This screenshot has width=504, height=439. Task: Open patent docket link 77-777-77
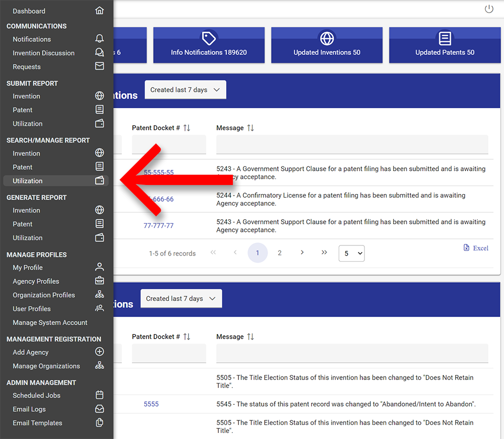coord(158,226)
